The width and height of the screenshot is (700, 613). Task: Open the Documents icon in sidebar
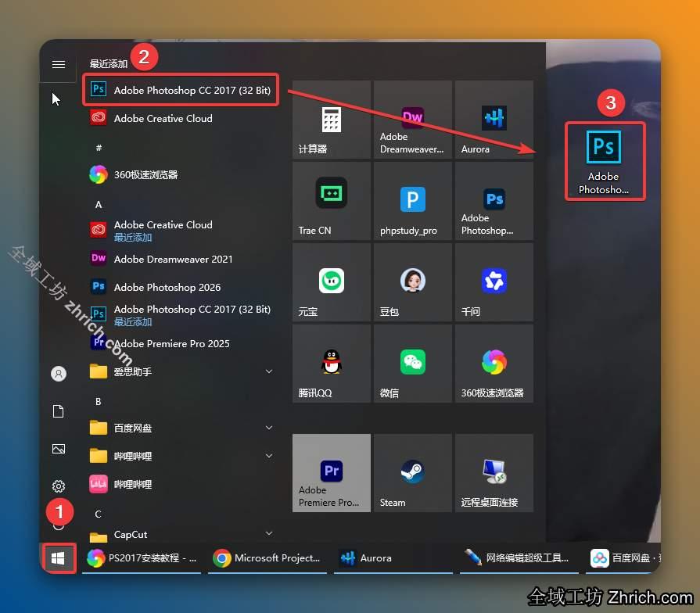[59, 411]
